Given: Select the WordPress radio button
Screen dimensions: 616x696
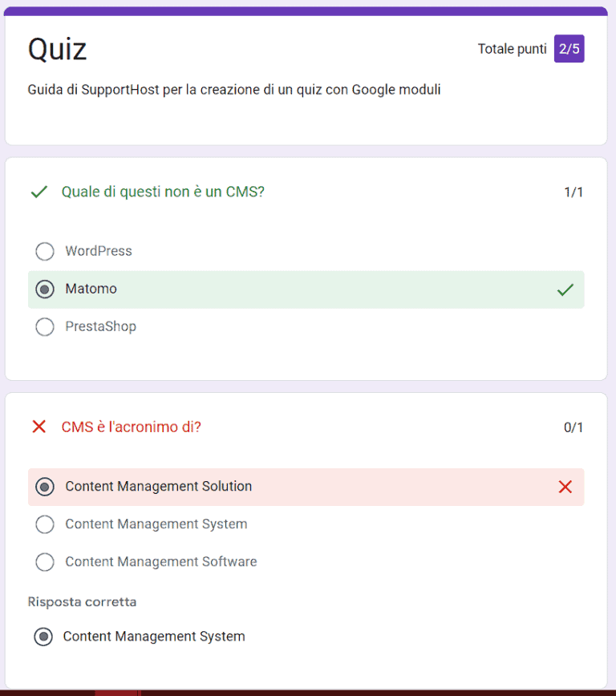Looking at the screenshot, I should coord(45,251).
